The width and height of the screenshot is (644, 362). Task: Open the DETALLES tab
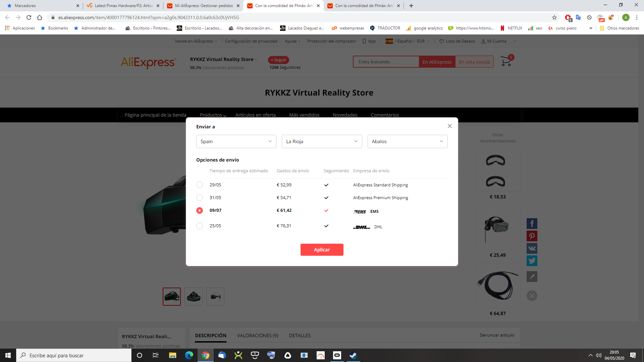(300, 336)
